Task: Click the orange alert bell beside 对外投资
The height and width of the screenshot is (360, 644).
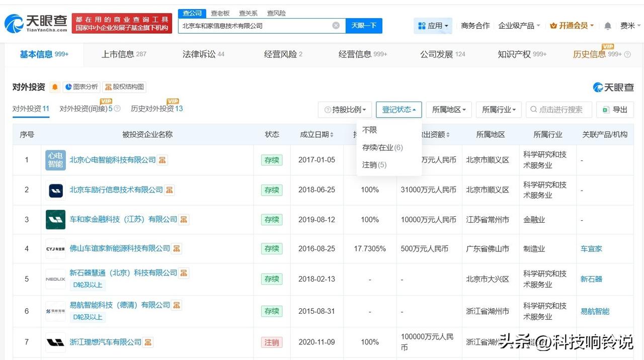Action: [55, 87]
